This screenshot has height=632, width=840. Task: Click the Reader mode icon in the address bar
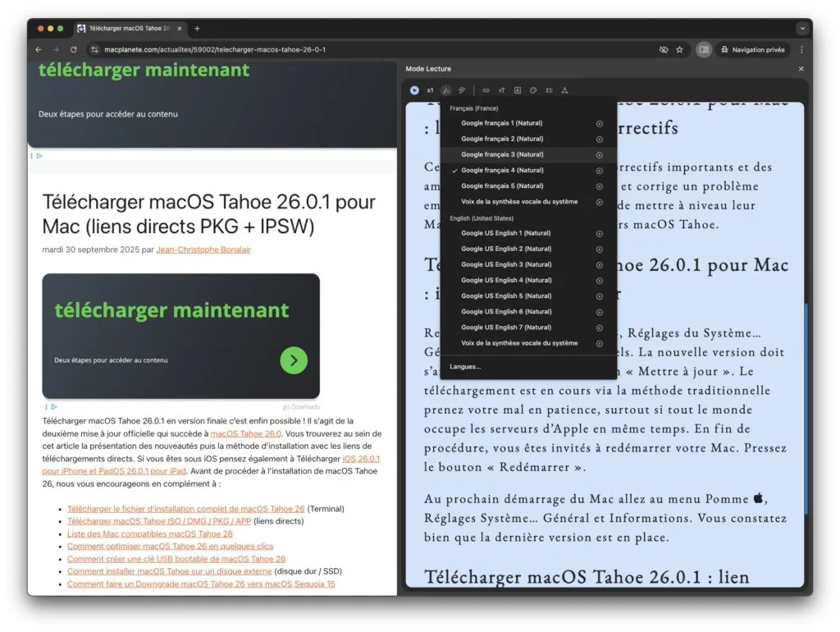click(704, 49)
